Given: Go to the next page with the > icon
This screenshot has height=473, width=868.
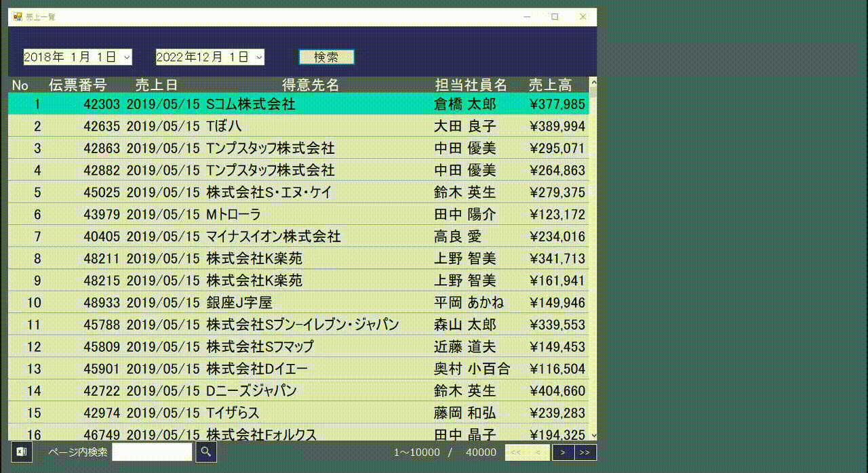Looking at the screenshot, I should (x=562, y=451).
